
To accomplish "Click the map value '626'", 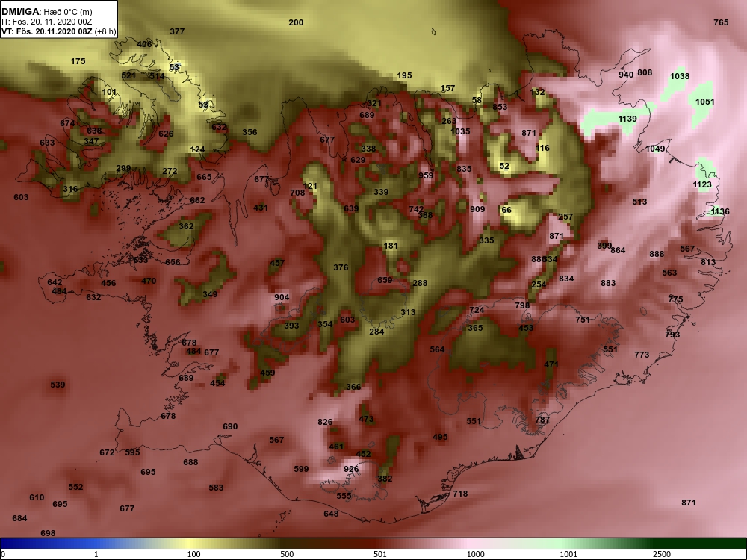I will coord(166,134).
